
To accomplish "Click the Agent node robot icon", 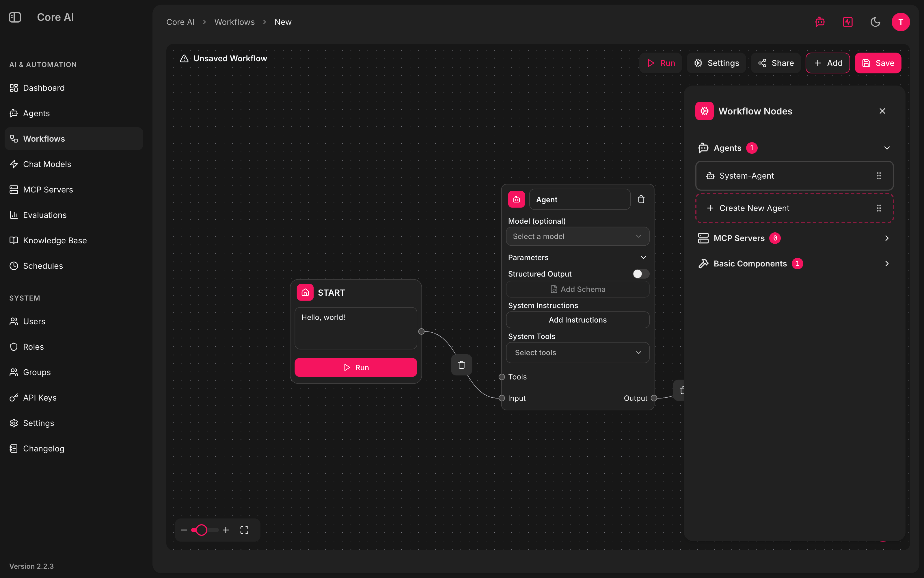I will pos(517,199).
